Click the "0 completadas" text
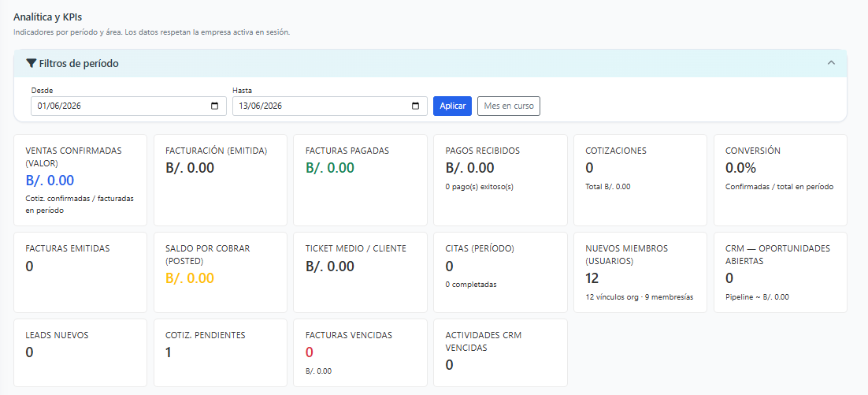This screenshot has width=868, height=395. [471, 285]
